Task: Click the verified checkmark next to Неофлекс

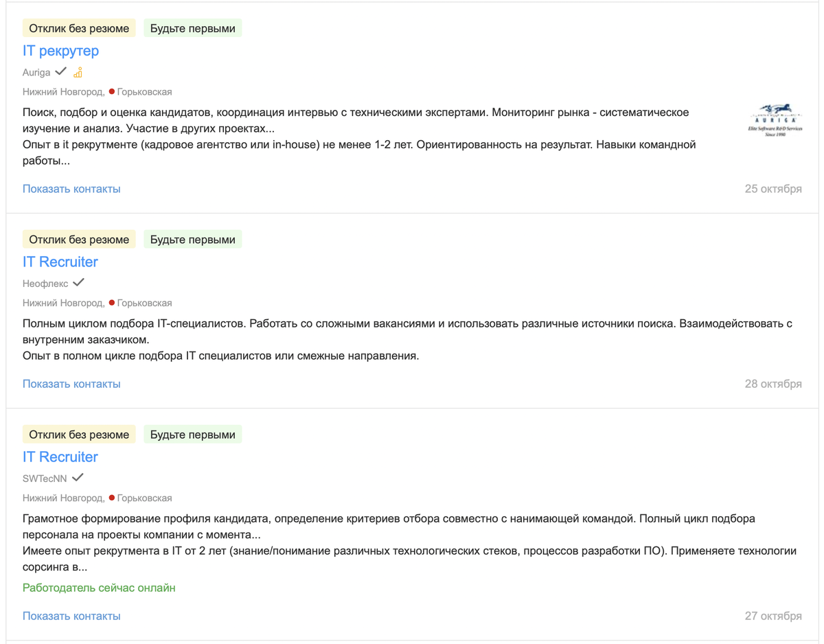Action: (78, 282)
